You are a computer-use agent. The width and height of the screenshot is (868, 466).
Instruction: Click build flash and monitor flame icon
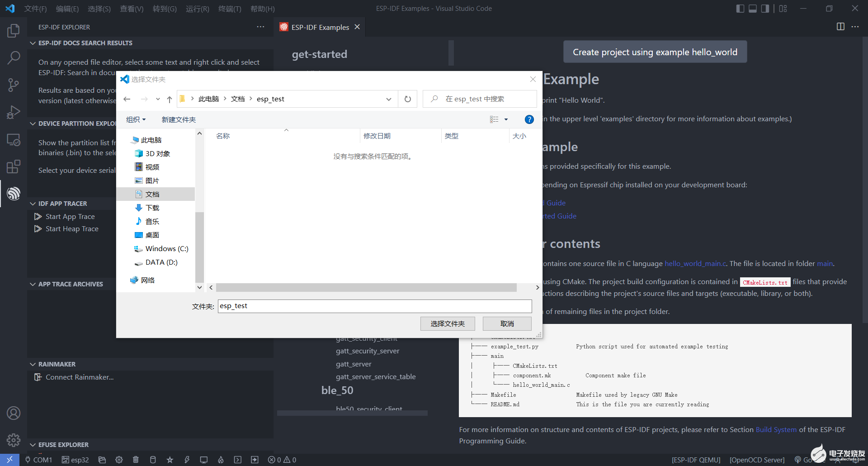coord(221,460)
